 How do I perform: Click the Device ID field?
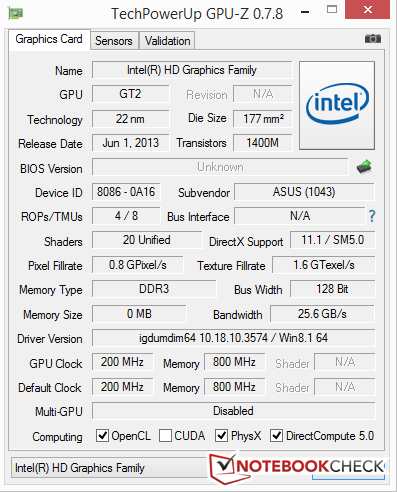click(x=126, y=192)
